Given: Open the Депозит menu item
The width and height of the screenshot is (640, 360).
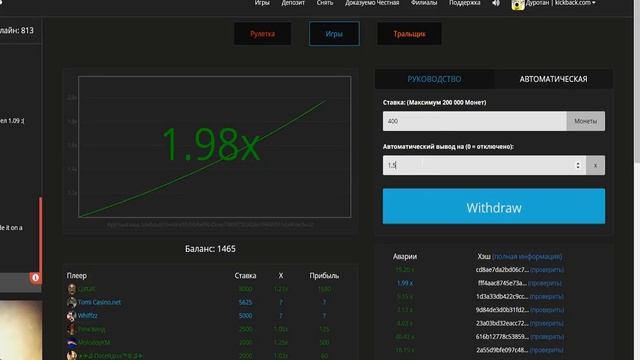Looking at the screenshot, I should point(293,3).
